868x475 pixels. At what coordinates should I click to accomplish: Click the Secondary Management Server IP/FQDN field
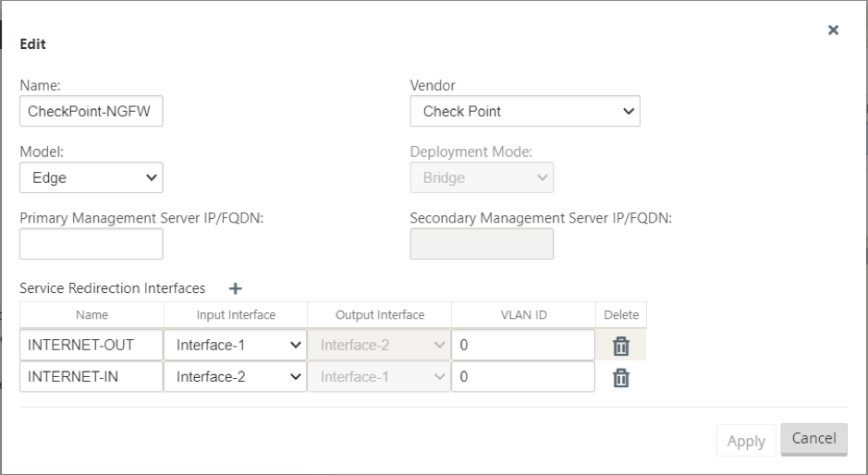pyautogui.click(x=482, y=244)
